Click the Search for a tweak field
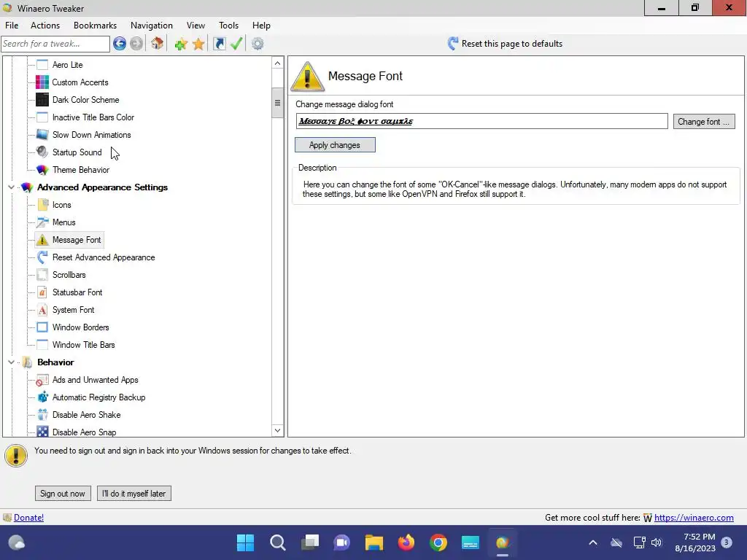This screenshot has height=560, width=747. click(x=55, y=44)
